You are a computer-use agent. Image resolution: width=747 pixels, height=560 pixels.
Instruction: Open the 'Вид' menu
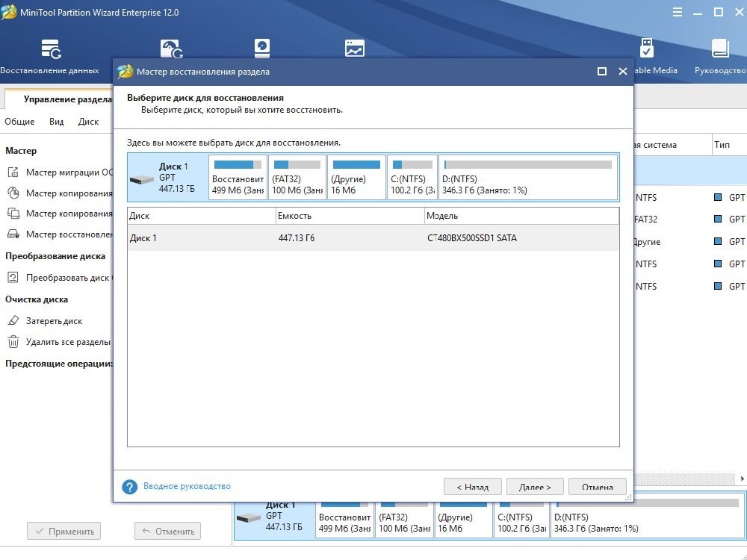(56, 122)
